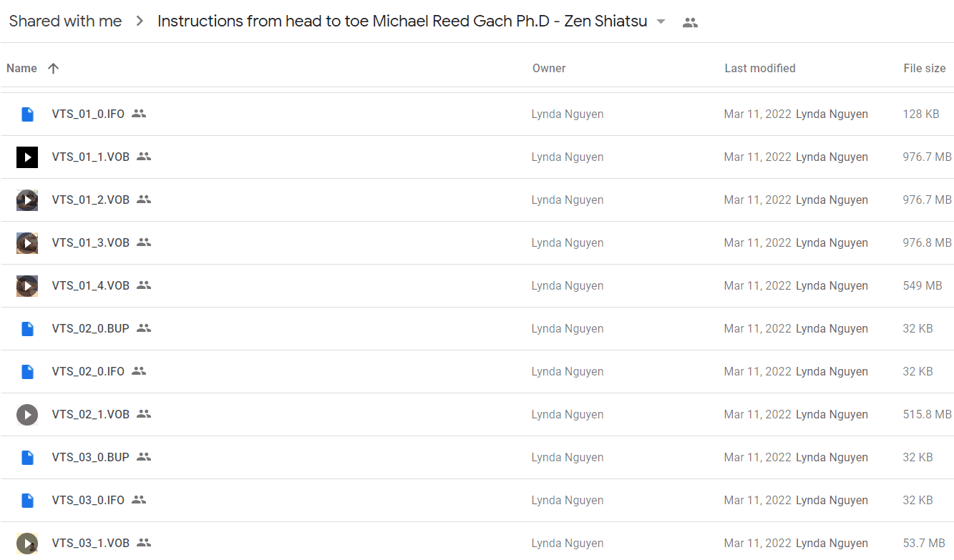Go back to Shared with me

(x=65, y=21)
